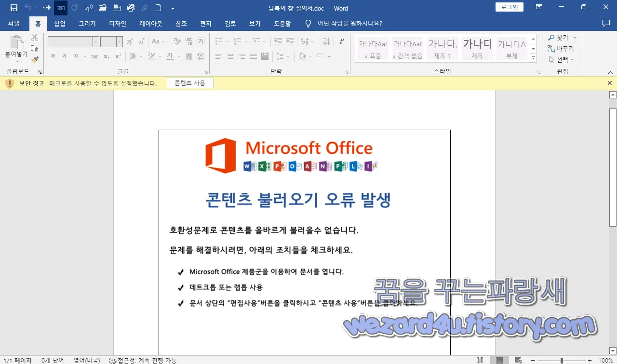Click the Numbering list icon
The height and width of the screenshot is (364, 617).
(x=237, y=42)
